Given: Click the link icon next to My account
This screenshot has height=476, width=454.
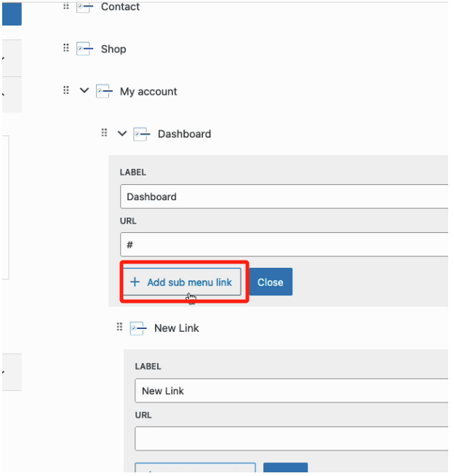Looking at the screenshot, I should [x=105, y=92].
